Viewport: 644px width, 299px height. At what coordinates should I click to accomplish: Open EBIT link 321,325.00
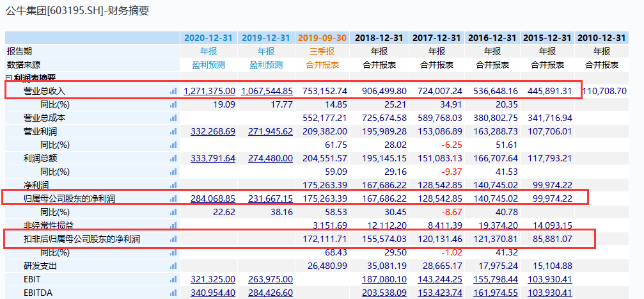point(213,279)
